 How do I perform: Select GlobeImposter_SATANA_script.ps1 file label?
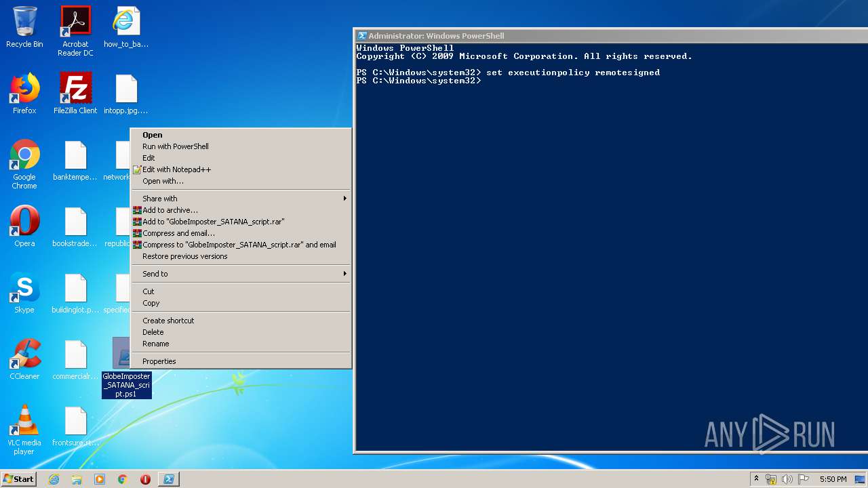tap(127, 385)
